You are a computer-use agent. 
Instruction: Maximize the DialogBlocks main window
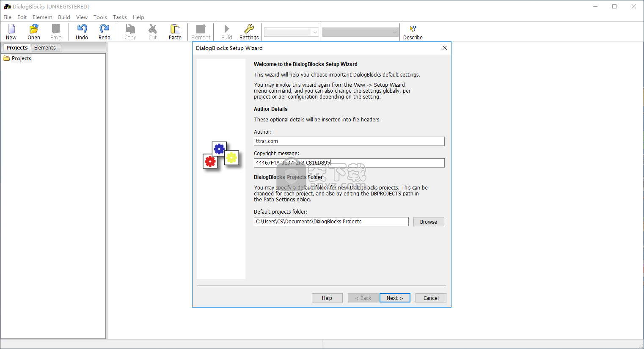click(614, 6)
